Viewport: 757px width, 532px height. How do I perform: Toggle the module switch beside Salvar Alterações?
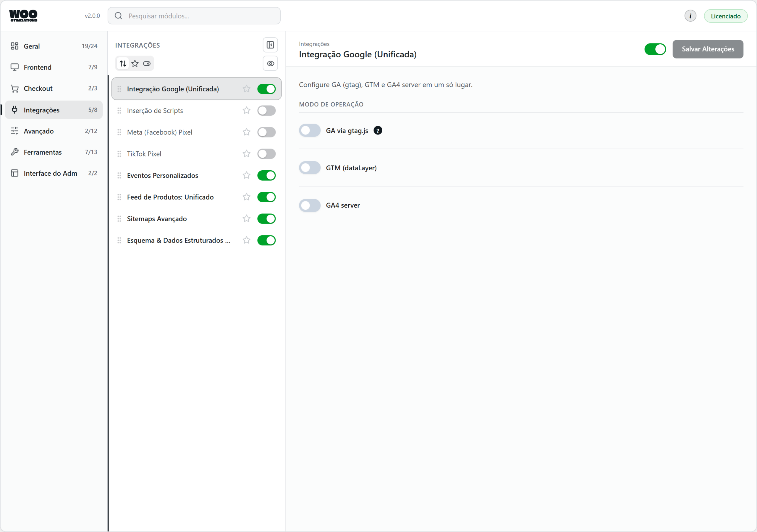655,49
